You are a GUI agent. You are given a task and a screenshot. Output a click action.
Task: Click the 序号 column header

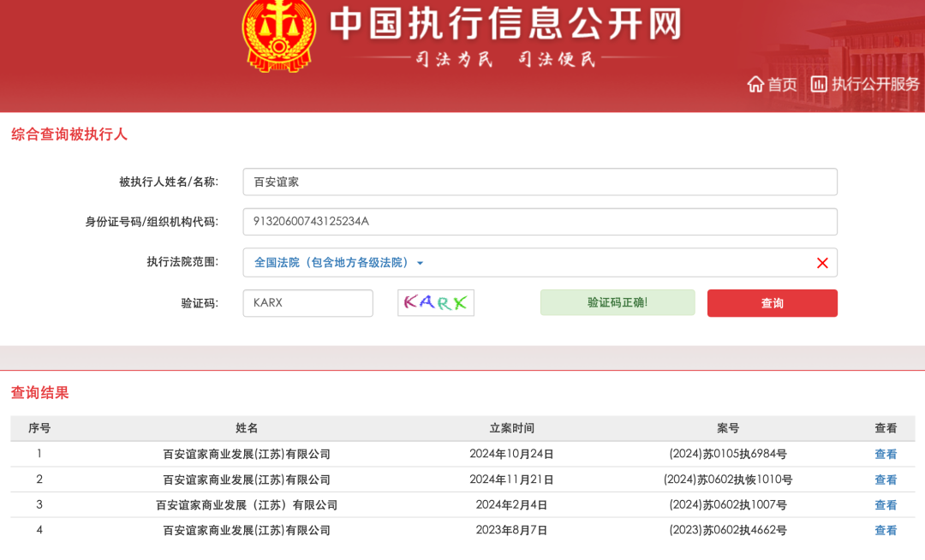[x=39, y=428]
